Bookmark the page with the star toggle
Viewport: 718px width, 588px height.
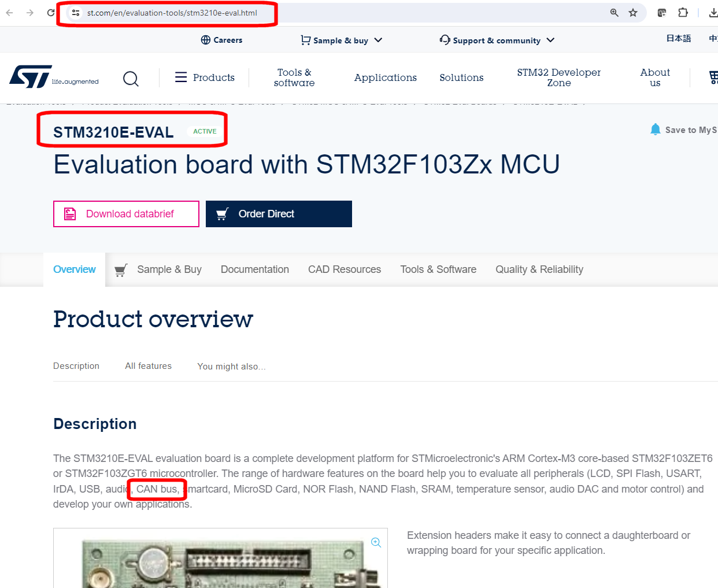(x=632, y=12)
